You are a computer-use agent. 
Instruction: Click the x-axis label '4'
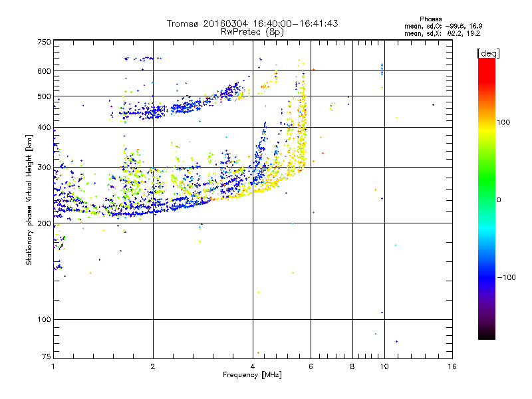pos(253,366)
